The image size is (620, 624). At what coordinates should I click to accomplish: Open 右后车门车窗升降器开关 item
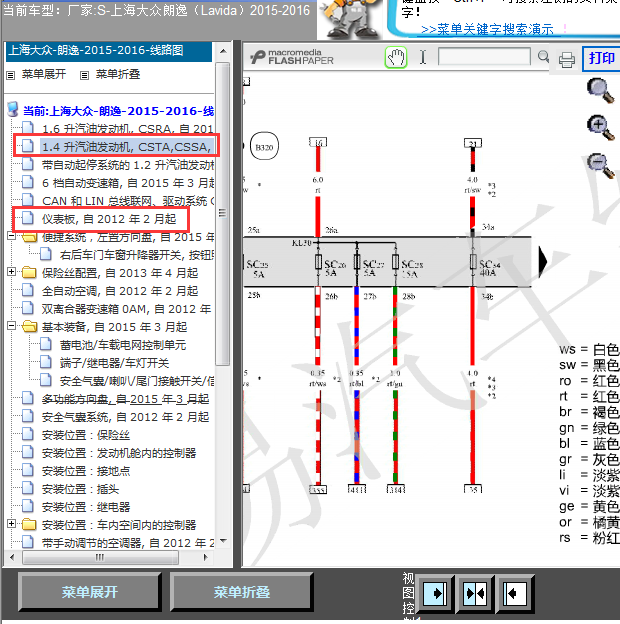[136, 255]
